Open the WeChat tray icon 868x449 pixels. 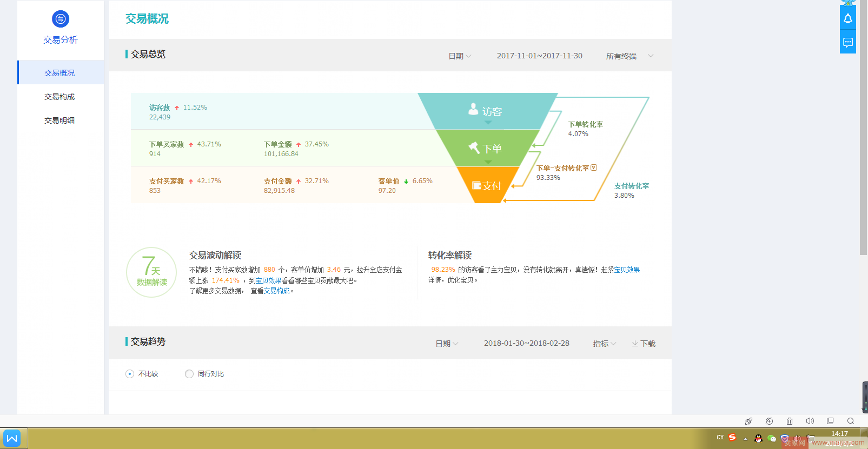772,438
